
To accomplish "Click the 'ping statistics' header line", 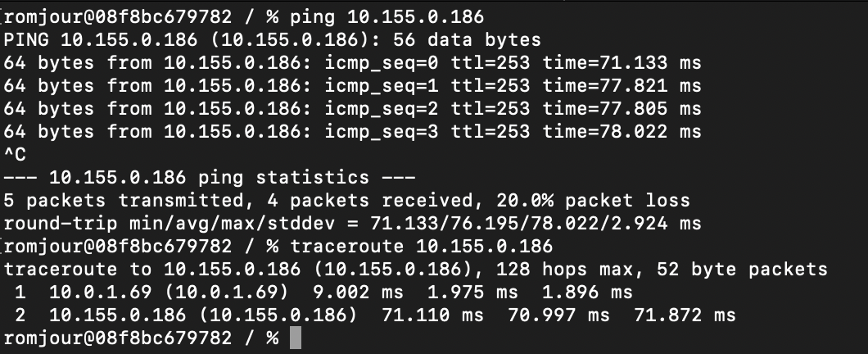I will tap(210, 177).
